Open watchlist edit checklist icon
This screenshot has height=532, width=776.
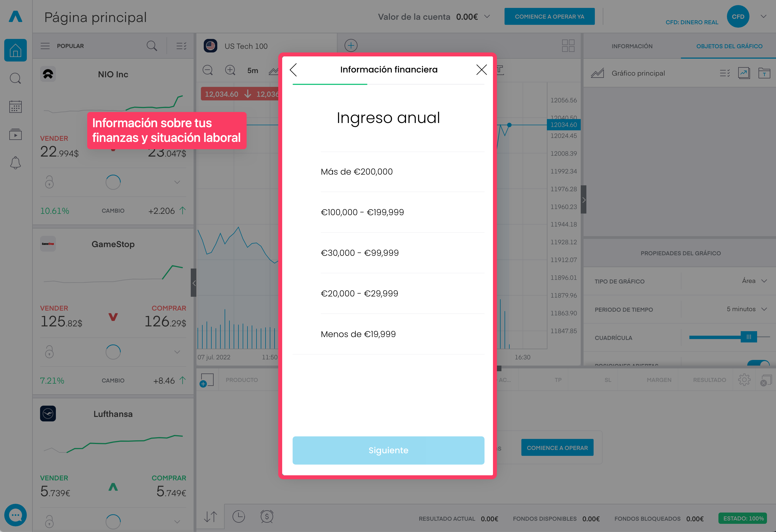(181, 46)
